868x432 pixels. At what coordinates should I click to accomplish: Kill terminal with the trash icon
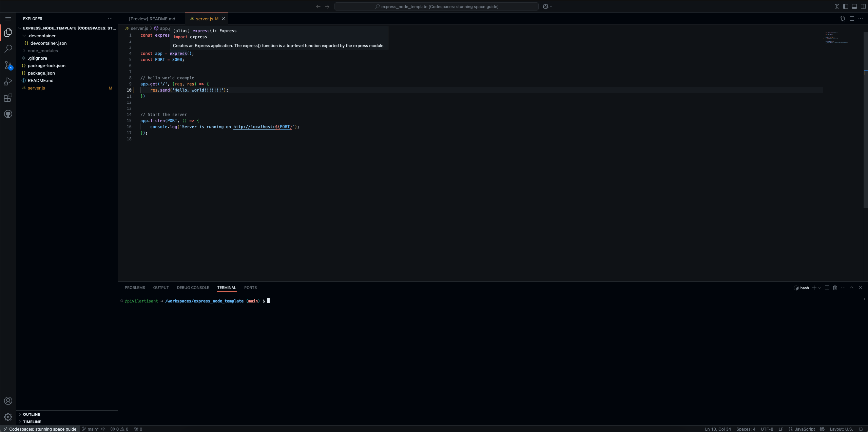(x=835, y=288)
